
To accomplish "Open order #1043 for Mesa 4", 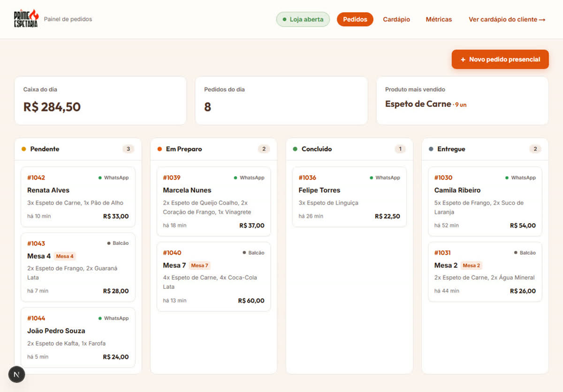I will (78, 267).
